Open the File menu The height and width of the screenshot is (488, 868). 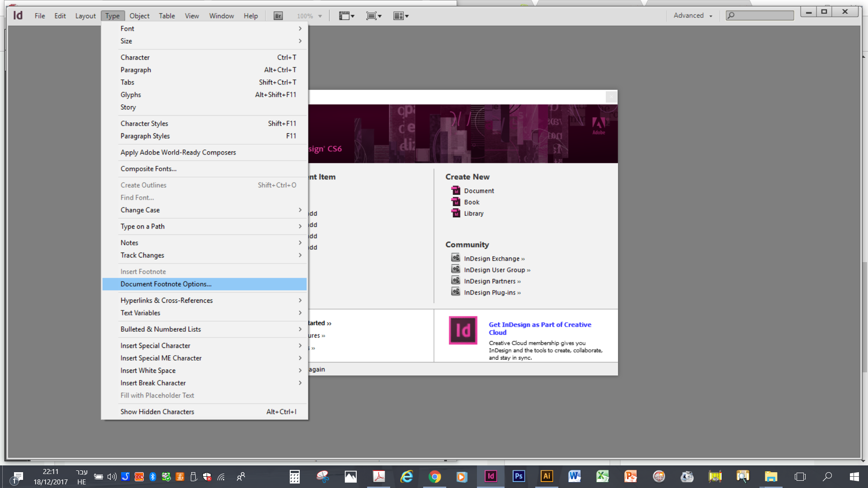point(40,16)
